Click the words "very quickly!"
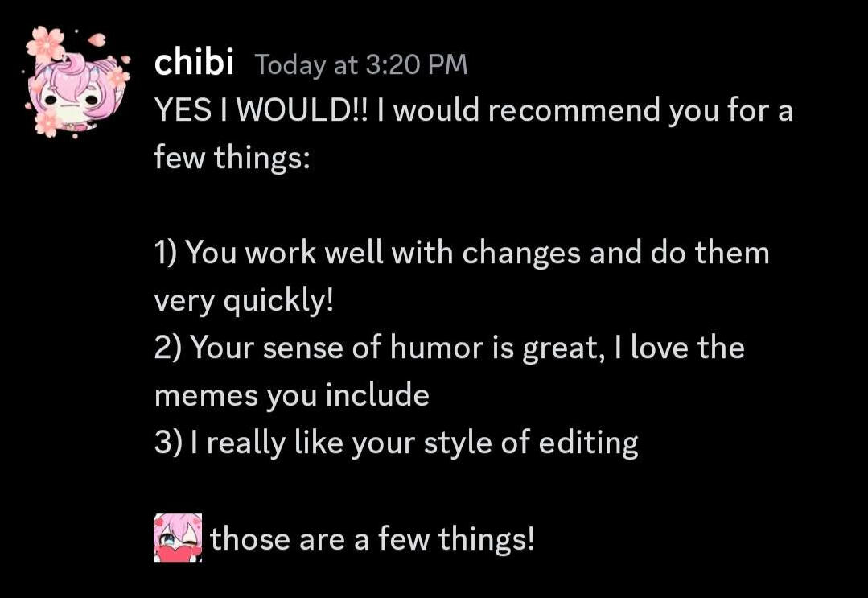 243,301
